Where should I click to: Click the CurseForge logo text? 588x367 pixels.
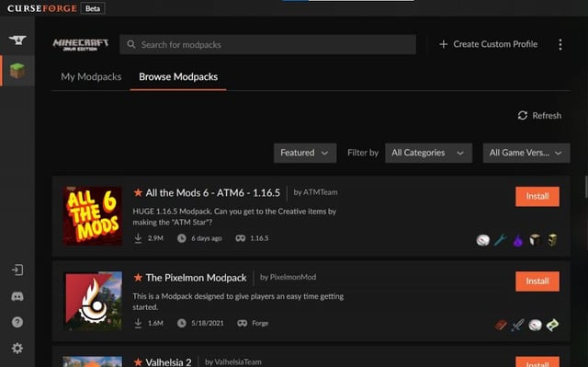click(41, 8)
